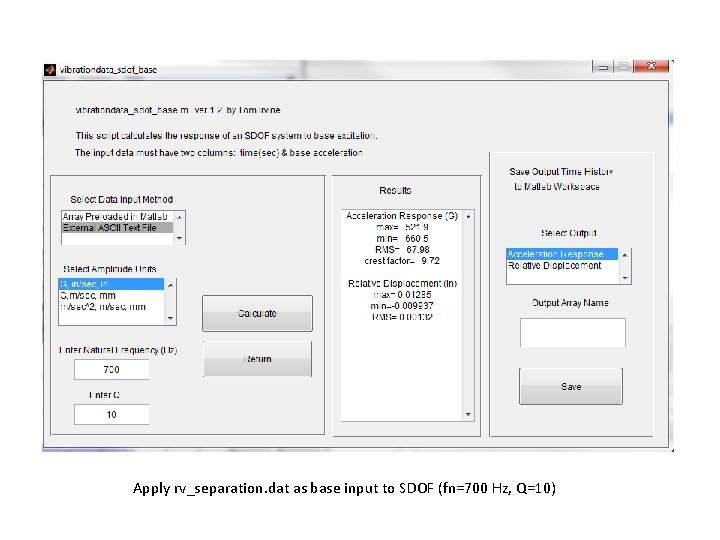Click the Output Array Name text box
Image resolution: width=720 pixels, height=540 pixels.
(x=573, y=332)
